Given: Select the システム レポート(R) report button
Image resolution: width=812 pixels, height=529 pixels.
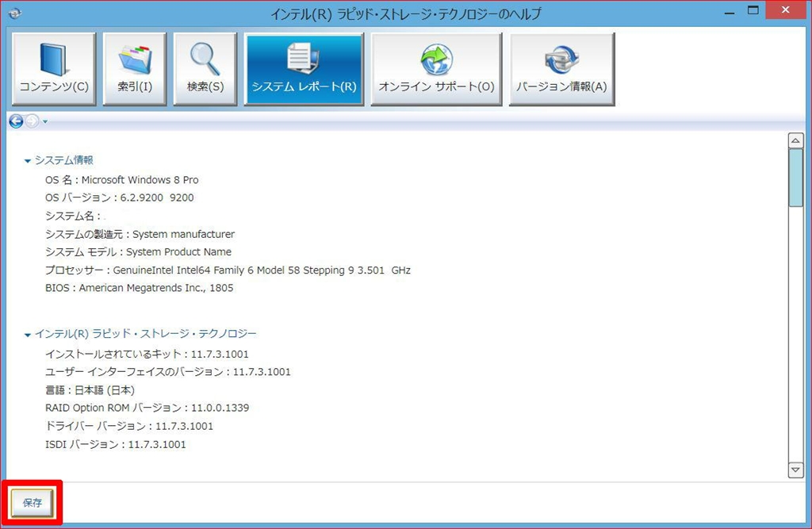Looking at the screenshot, I should (x=304, y=70).
